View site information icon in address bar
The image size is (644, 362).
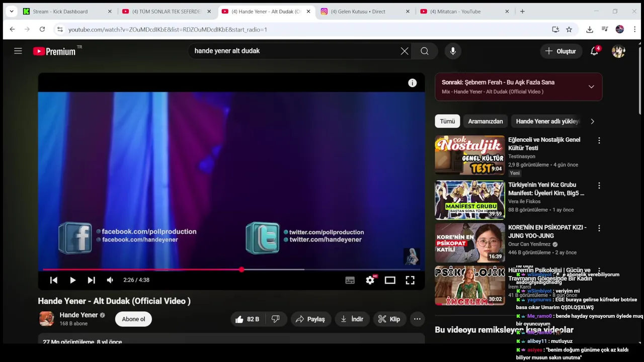60,29
